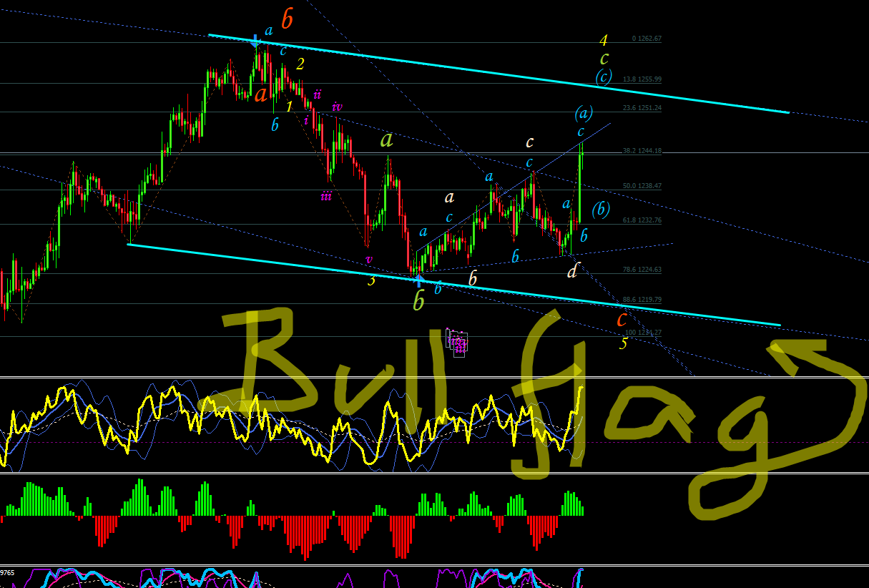Select the blue '(b)' wave label
Screen dimensions: 869x588
[x=602, y=208]
